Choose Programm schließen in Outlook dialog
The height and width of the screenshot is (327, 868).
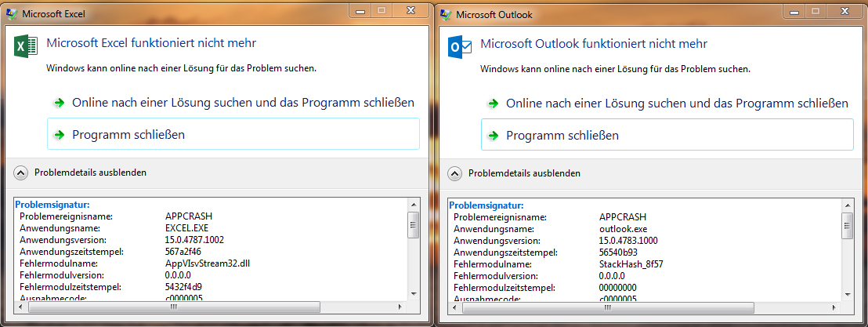point(667,134)
